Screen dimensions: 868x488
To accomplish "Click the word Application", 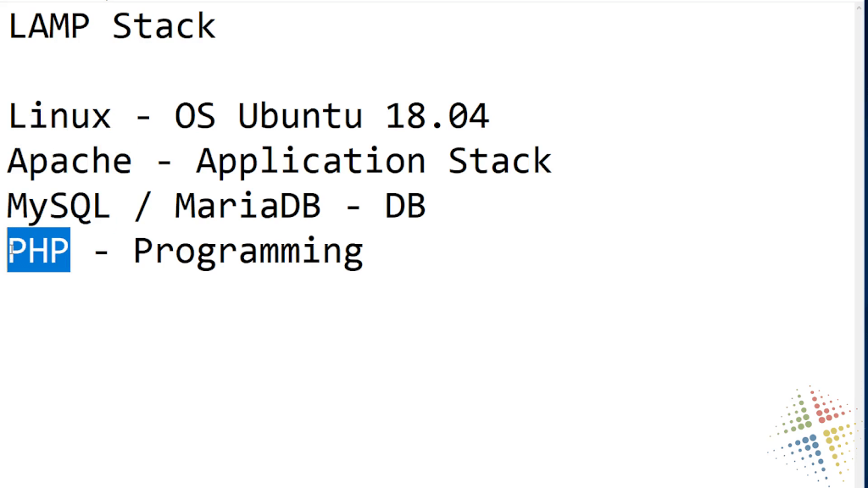I will coord(310,162).
